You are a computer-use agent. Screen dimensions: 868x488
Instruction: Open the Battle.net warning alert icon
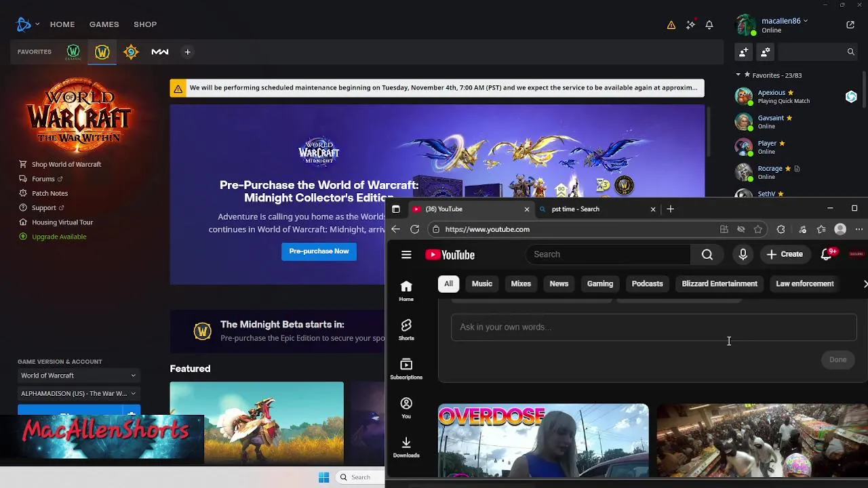(671, 25)
